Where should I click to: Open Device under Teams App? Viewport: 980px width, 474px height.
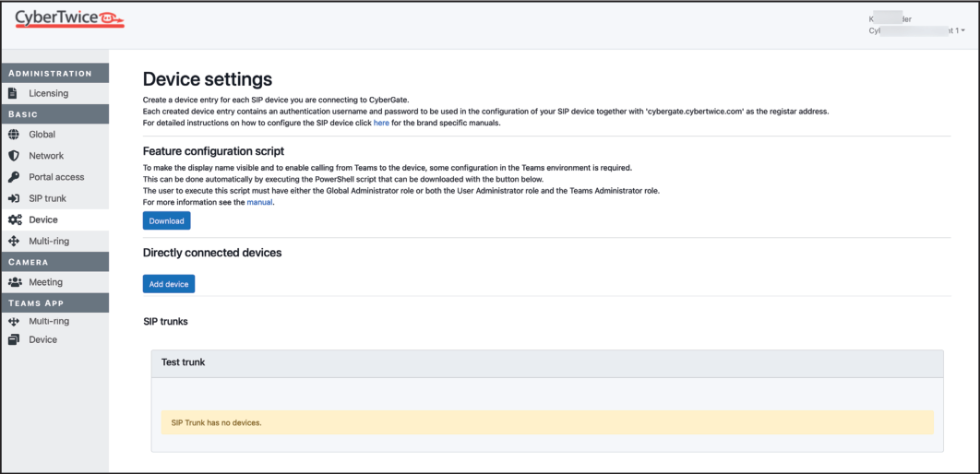pyautogui.click(x=55, y=339)
